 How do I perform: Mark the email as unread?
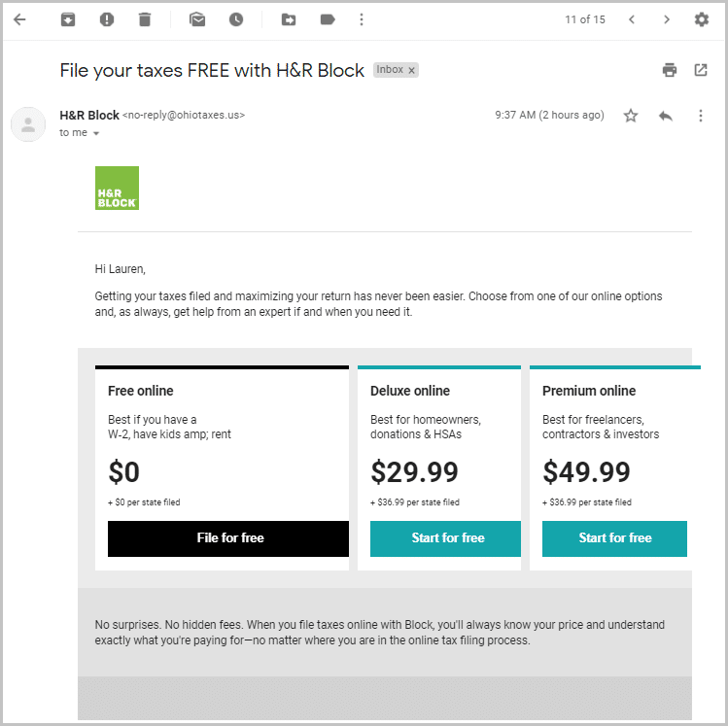point(197,19)
